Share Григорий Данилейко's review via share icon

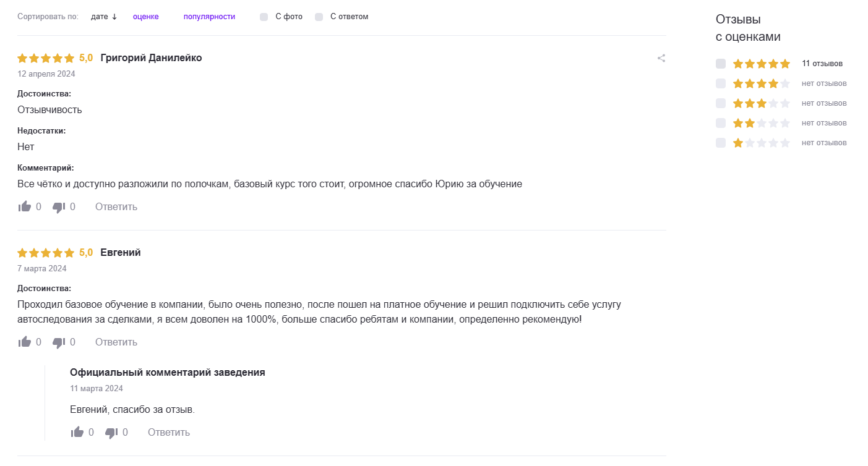[661, 58]
